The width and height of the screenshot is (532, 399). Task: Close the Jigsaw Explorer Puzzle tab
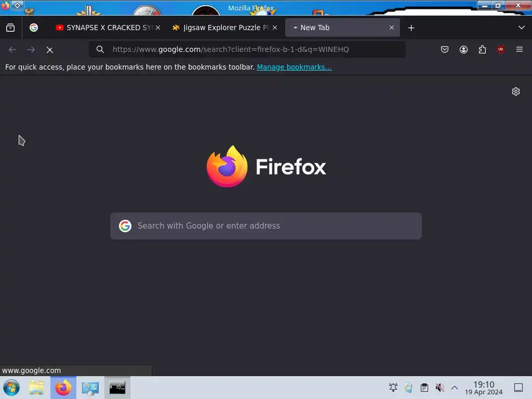(x=275, y=28)
